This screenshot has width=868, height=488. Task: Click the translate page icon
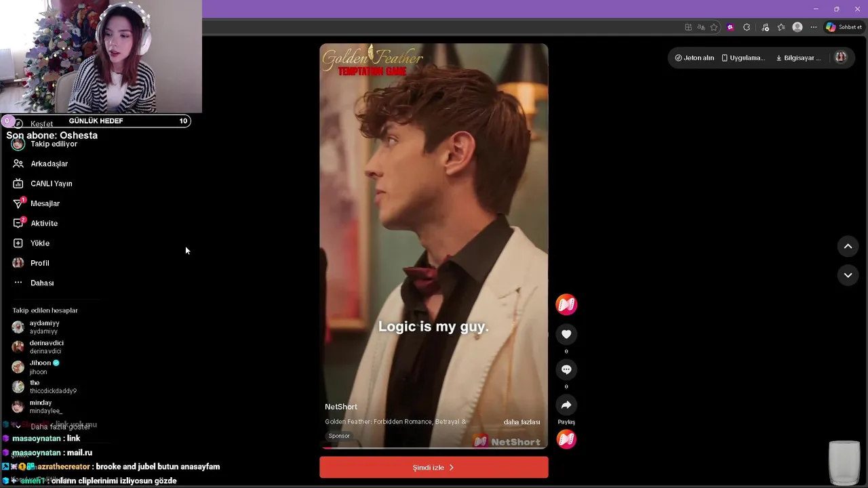(701, 27)
